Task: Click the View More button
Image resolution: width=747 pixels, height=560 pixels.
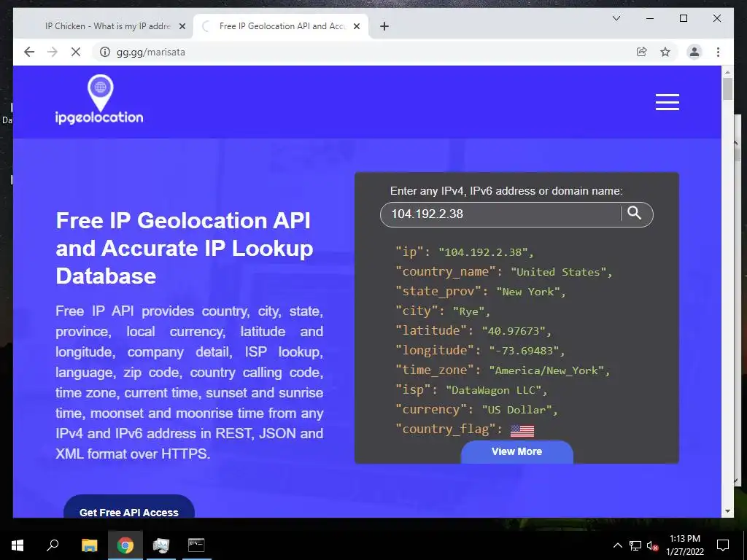Action: click(517, 451)
